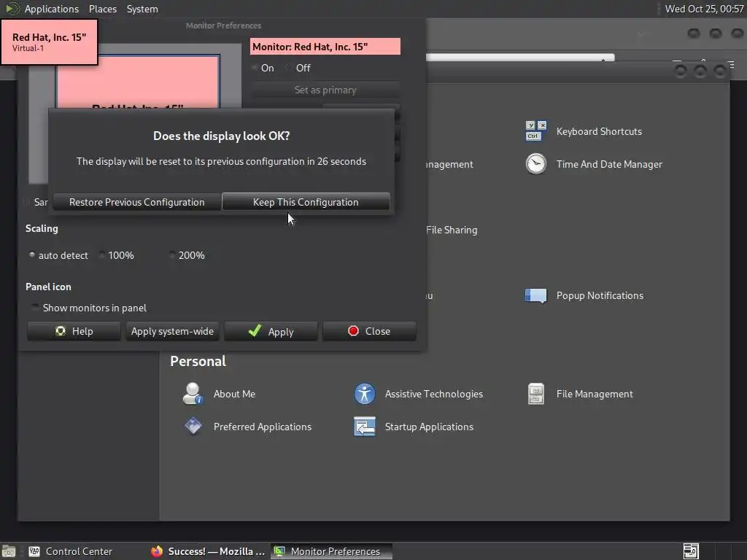Click the workspace switcher icon in bottom panel
The image size is (747, 560).
coord(691,551)
